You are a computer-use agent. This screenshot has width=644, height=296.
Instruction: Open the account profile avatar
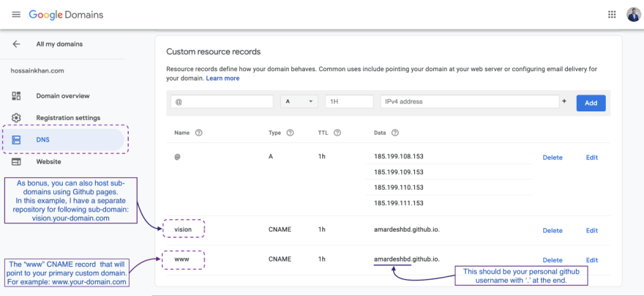tap(633, 15)
